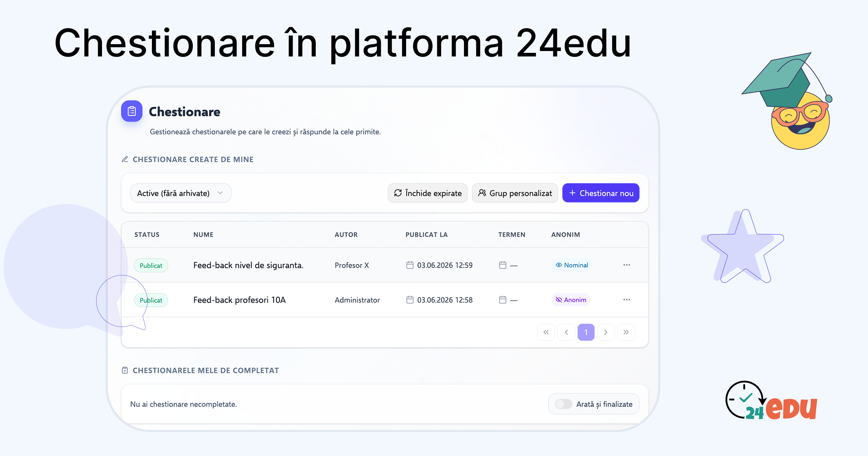
Task: Click the plus icon in Chestionar nou
Action: pyautogui.click(x=573, y=193)
